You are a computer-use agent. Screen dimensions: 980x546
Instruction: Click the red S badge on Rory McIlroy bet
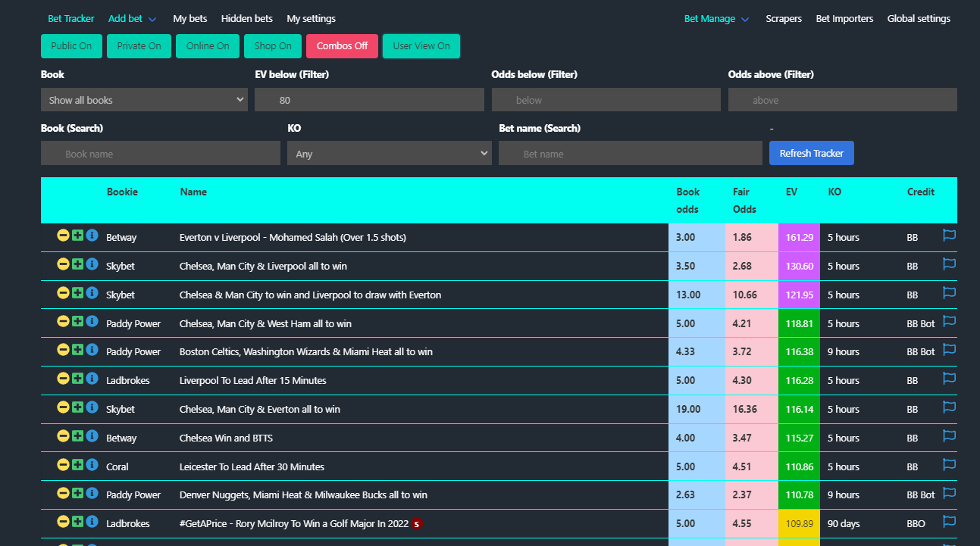(x=415, y=523)
